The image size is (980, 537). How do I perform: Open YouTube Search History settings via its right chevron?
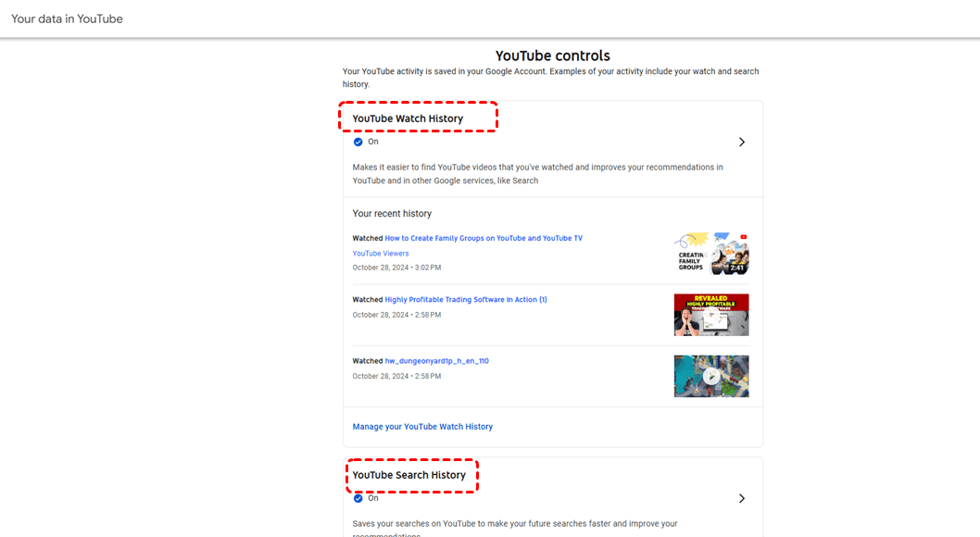[x=741, y=498]
